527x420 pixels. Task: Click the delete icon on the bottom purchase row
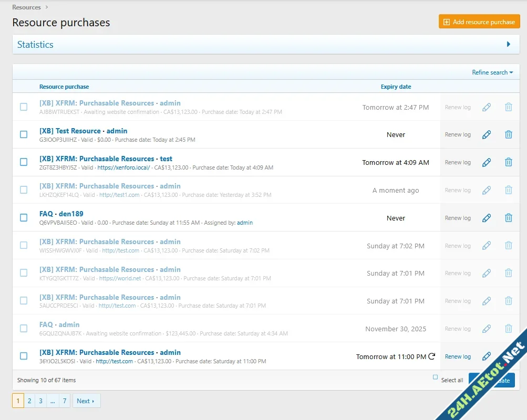click(x=508, y=356)
